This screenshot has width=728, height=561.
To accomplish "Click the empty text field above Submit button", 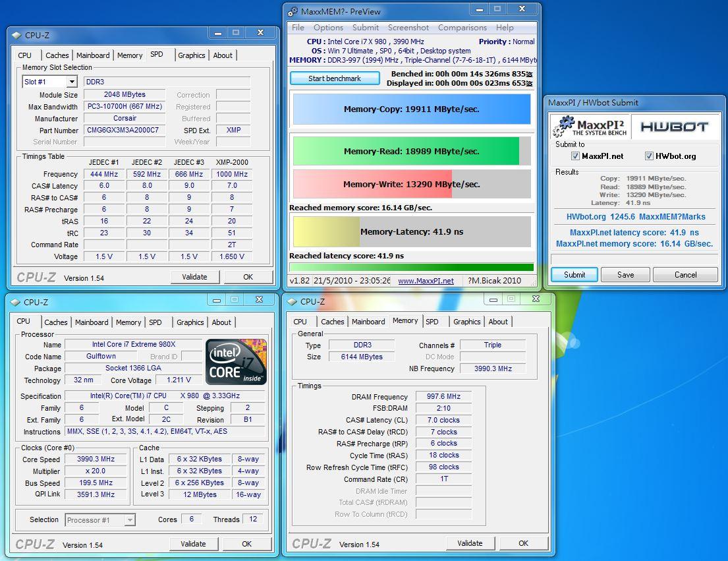I will [x=634, y=259].
